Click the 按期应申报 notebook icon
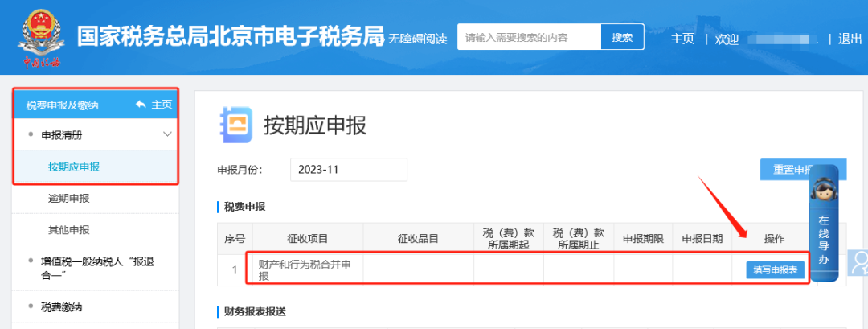This screenshot has height=329, width=868. click(x=235, y=125)
